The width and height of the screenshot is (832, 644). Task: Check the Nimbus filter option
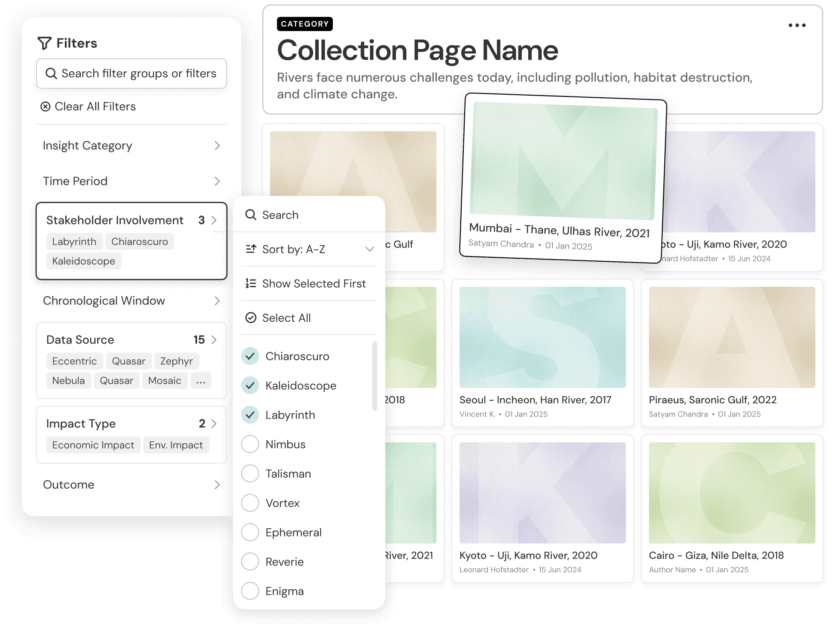coord(250,444)
